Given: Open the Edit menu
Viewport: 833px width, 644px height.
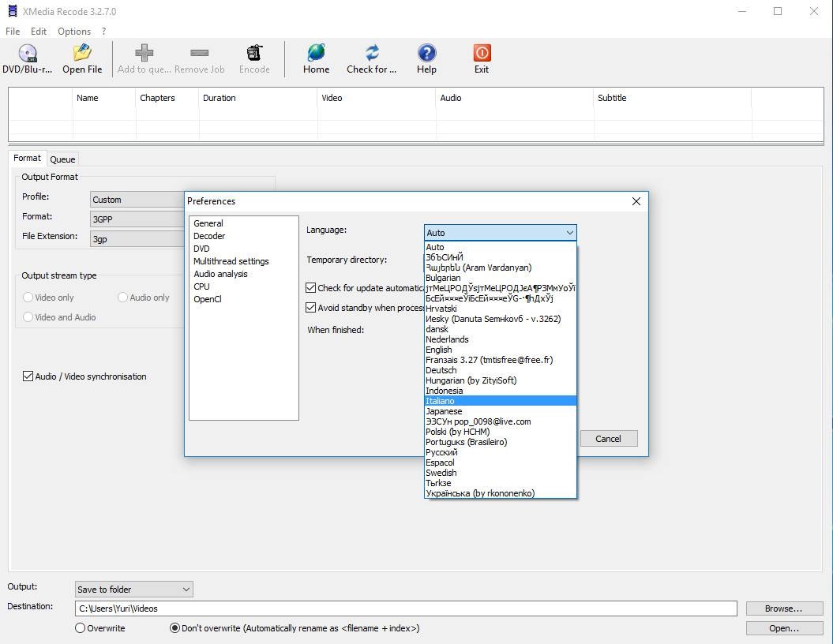Looking at the screenshot, I should pos(38,32).
